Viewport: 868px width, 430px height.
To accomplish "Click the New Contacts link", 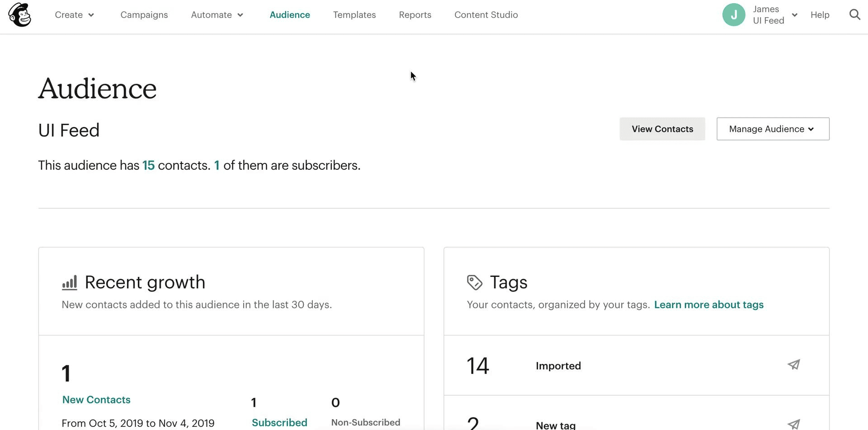I will 96,399.
